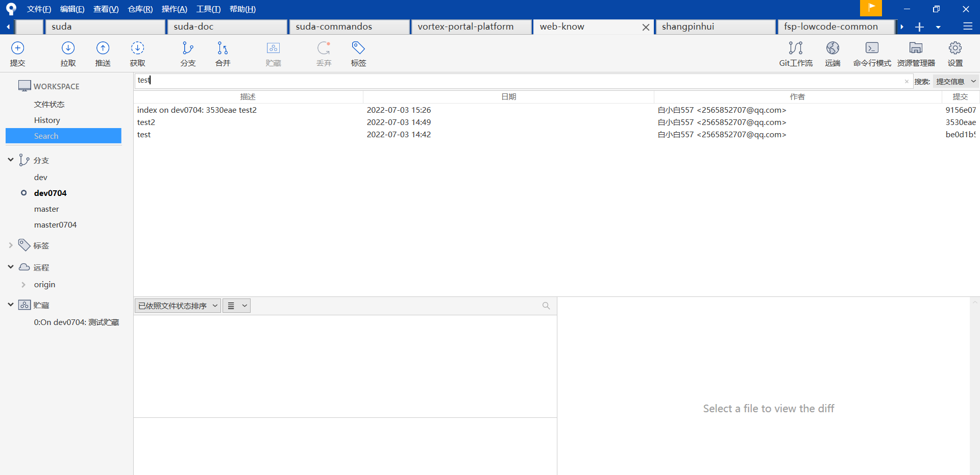Open the 查看(V) menu
Image resolution: width=980 pixels, height=475 pixels.
click(106, 9)
